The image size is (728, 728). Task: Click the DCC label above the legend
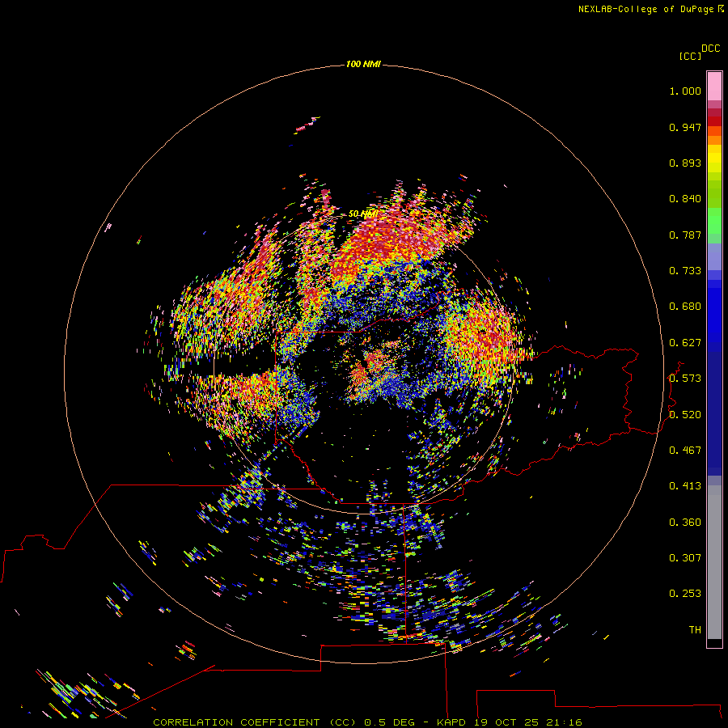[x=710, y=49]
